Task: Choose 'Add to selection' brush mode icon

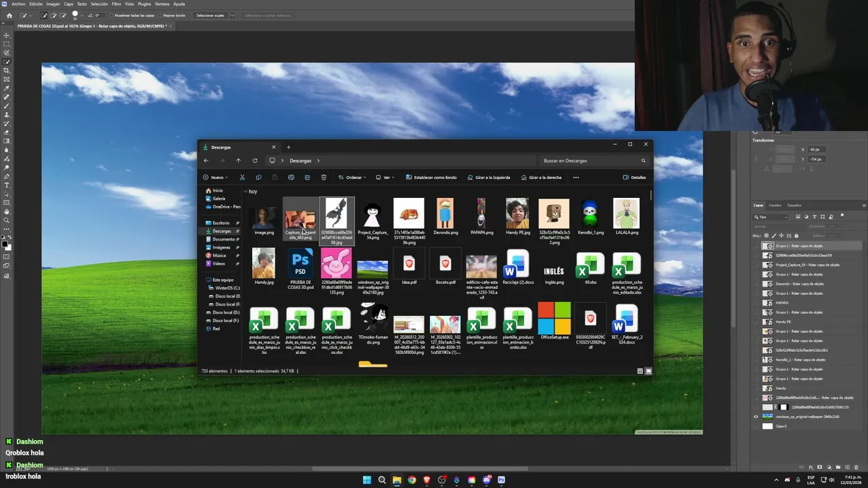Action: click(x=54, y=15)
